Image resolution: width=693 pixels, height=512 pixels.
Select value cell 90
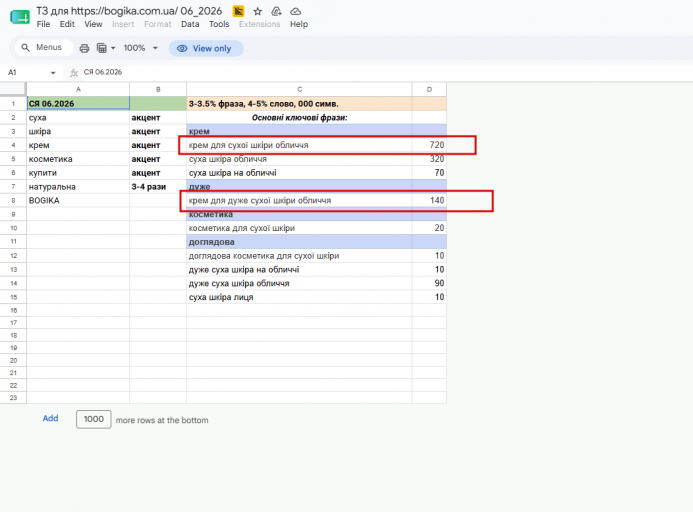pyautogui.click(x=429, y=283)
